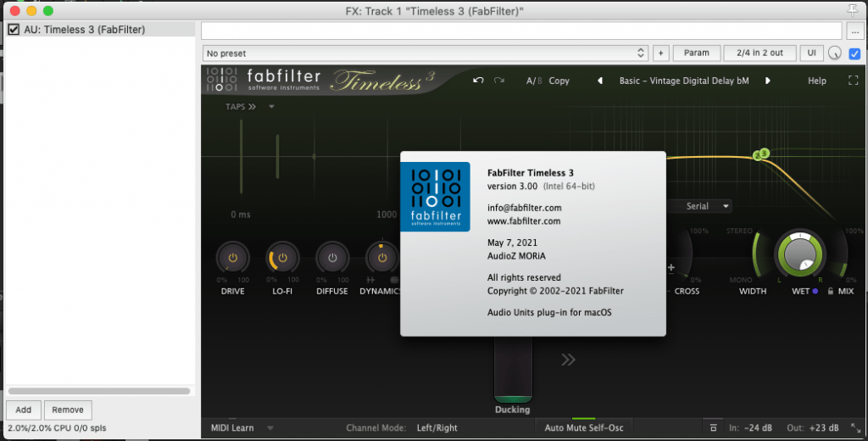868x441 pixels.
Task: Click the output options icon before In level
Action: point(713,427)
